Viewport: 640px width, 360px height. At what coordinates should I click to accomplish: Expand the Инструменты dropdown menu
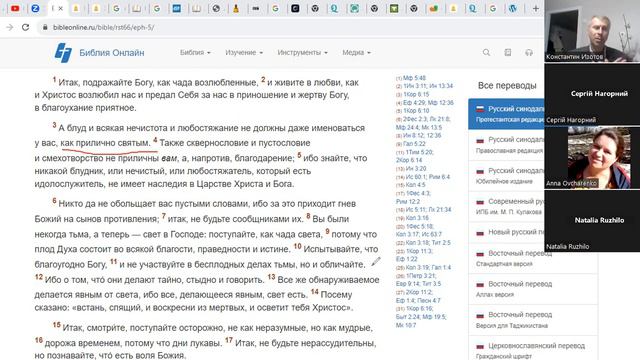coord(302,52)
